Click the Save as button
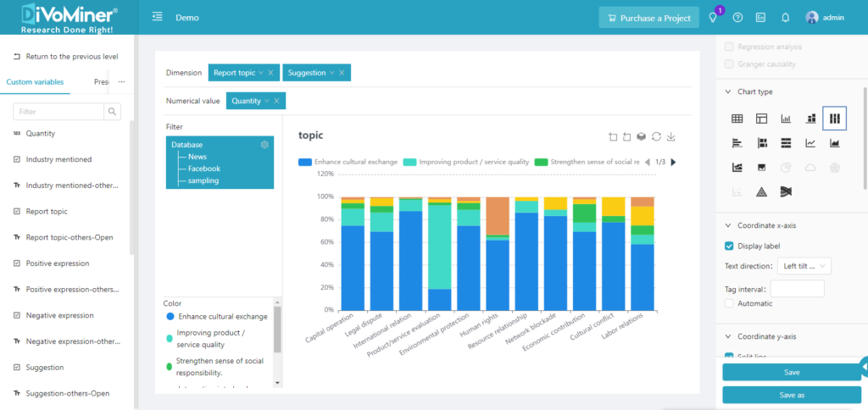The height and width of the screenshot is (410, 868). click(x=792, y=395)
